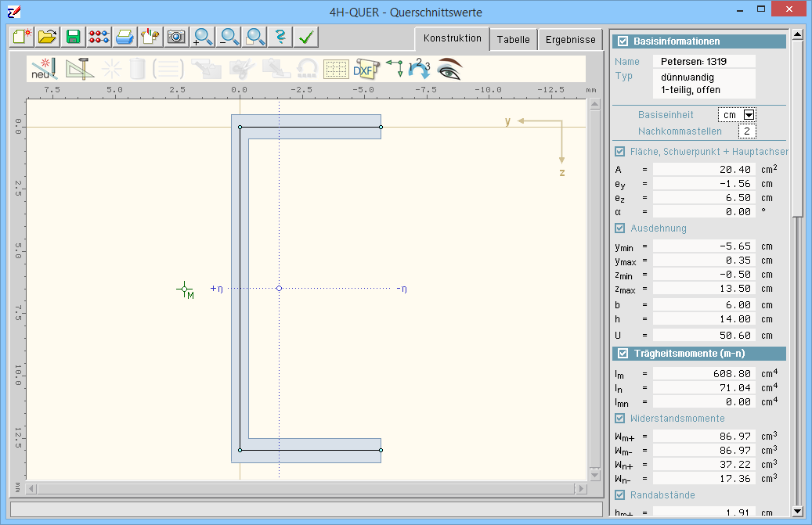Open the Basiseinheit cm dropdown
Viewport: 812px width, 525px height.
click(749, 115)
